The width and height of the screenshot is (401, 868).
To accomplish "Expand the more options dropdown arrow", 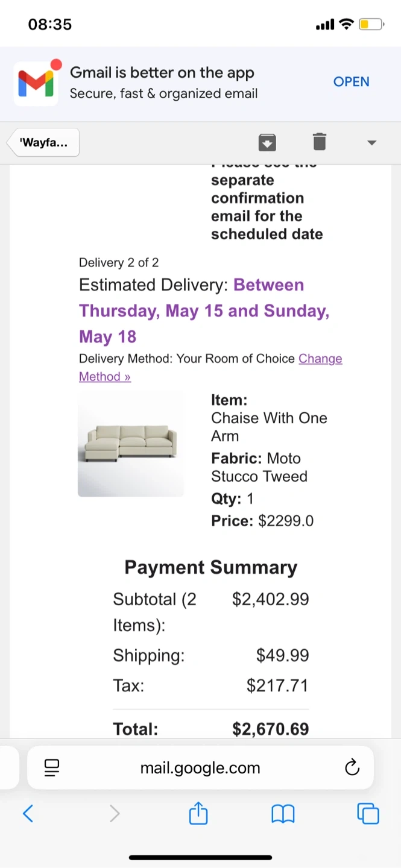I will pos(371,143).
